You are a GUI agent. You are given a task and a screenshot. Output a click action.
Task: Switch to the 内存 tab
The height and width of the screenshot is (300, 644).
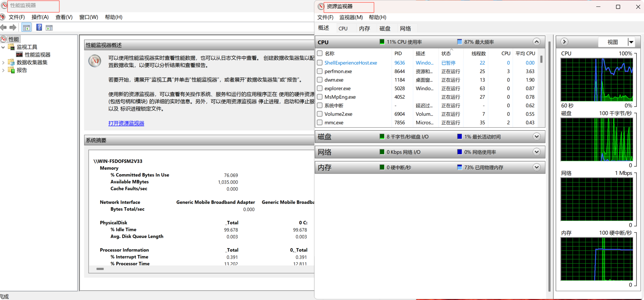[x=364, y=29]
